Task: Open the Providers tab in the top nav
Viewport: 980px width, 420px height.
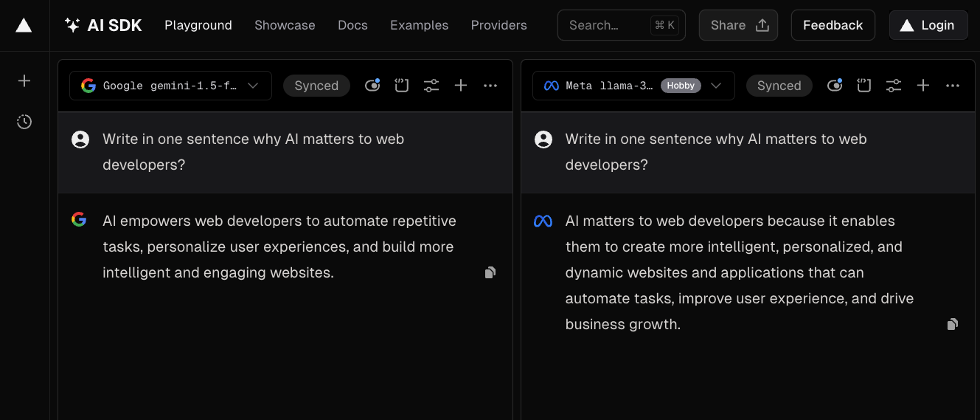Action: click(x=498, y=25)
